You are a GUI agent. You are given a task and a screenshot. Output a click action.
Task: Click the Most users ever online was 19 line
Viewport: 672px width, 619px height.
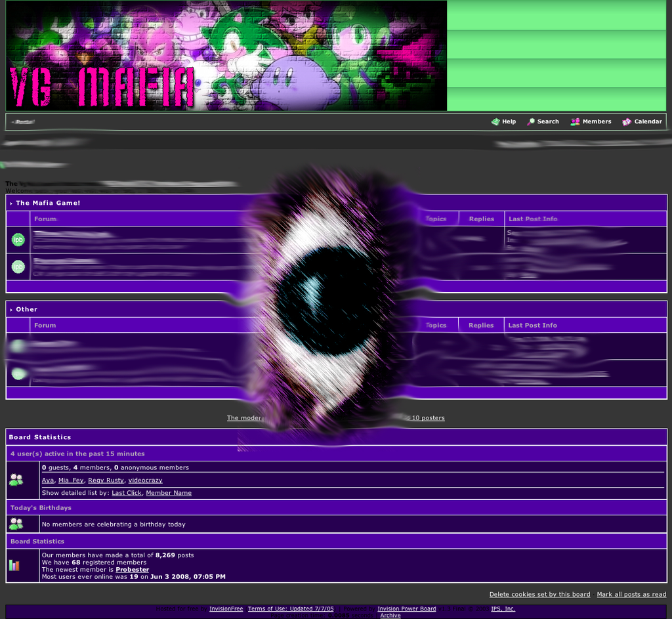click(134, 576)
